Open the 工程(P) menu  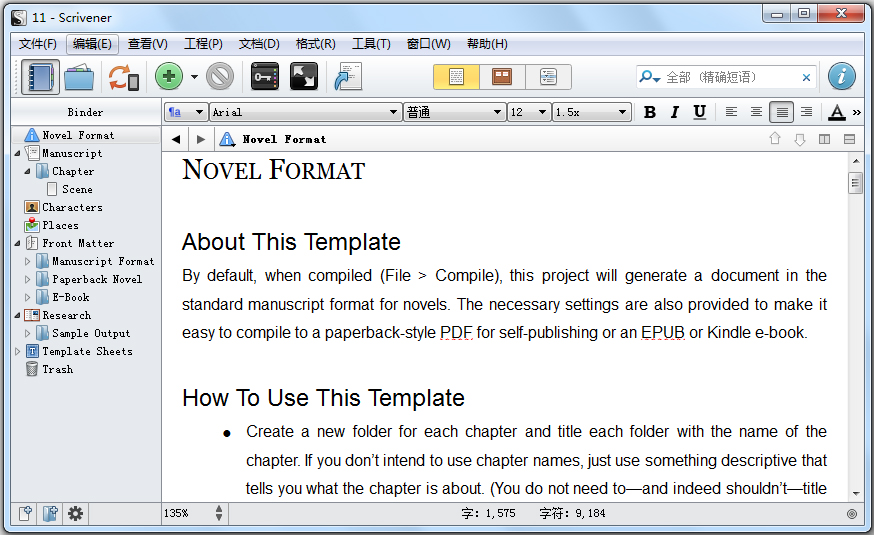(x=203, y=44)
